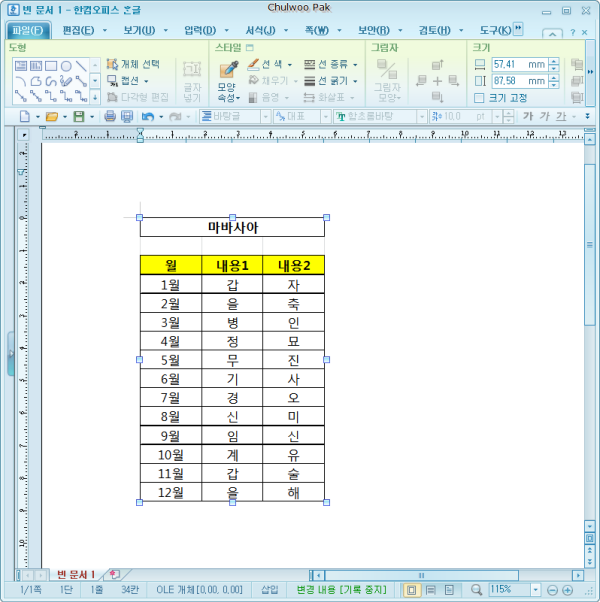Click the zoom magnifier icon in status bar
This screenshot has width=600, height=602.
(476, 590)
